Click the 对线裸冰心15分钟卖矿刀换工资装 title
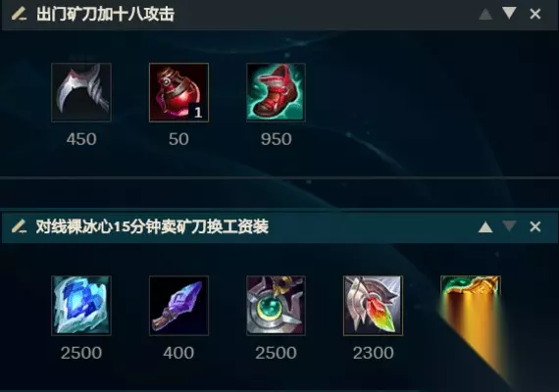Screen dimensions: 559x392 (152, 226)
